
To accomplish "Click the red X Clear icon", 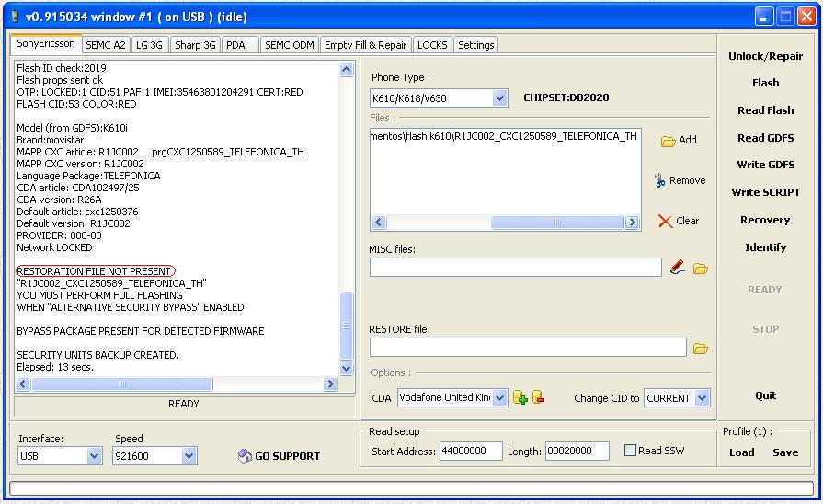I will 665,221.
